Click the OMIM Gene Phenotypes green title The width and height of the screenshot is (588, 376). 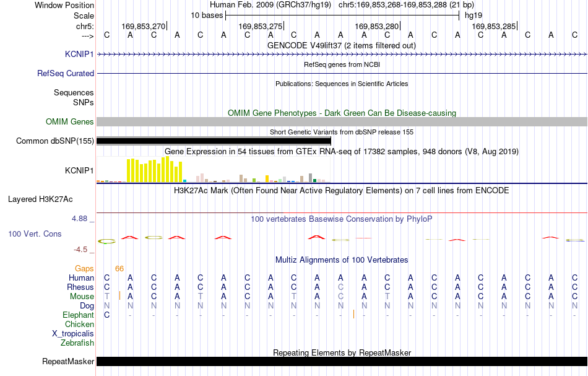[x=342, y=113]
